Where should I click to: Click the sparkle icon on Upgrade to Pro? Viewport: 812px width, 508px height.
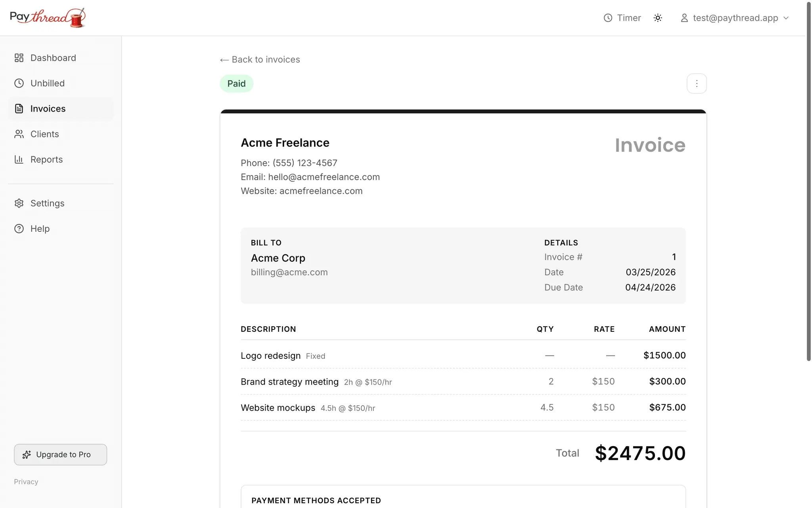[x=27, y=454]
